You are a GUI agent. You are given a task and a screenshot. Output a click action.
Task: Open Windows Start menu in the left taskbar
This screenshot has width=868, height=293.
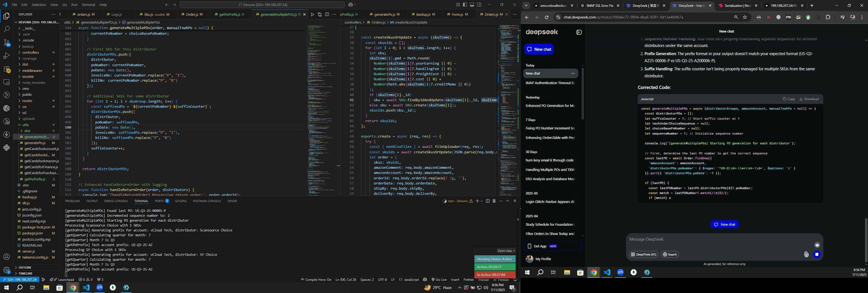[6, 288]
